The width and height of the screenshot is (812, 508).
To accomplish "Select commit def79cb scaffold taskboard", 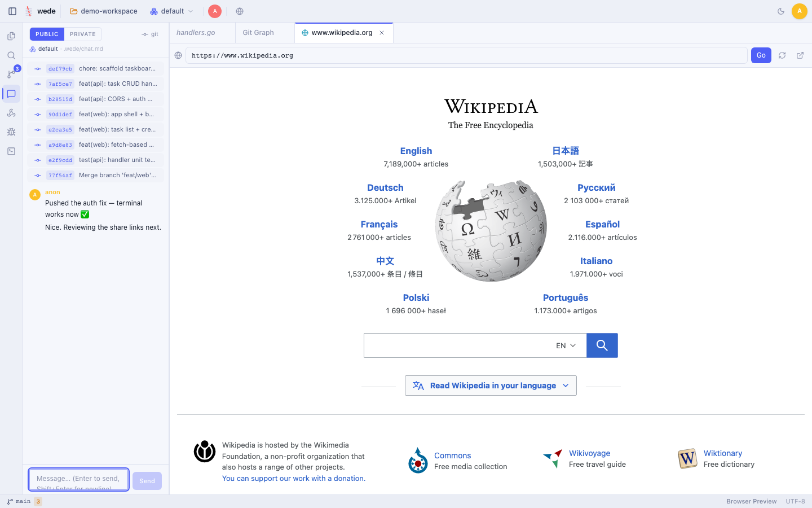I will coord(96,69).
